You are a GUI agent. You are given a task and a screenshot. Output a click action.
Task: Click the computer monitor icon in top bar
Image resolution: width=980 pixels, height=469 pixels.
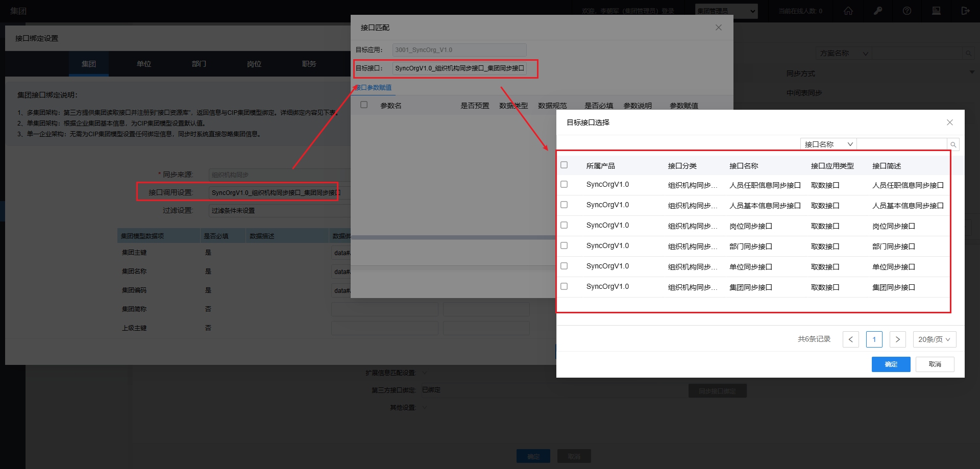[x=936, y=11]
